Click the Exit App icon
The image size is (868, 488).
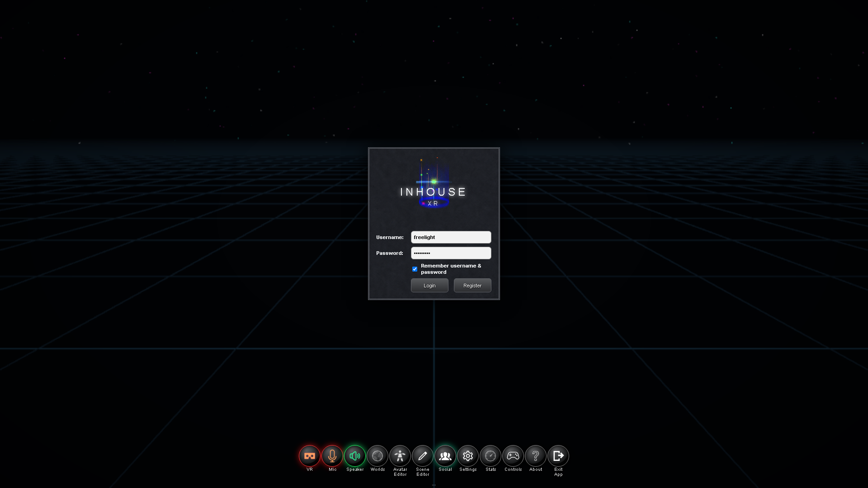(558, 456)
